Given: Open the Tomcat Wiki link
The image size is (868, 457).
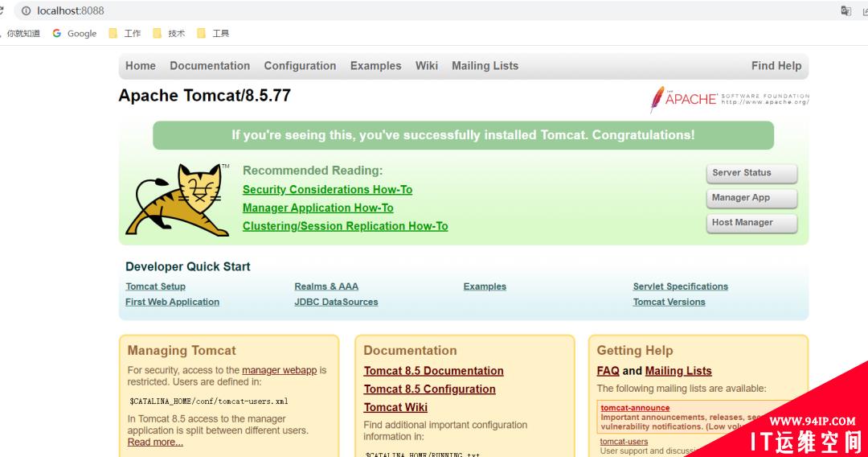Looking at the screenshot, I should (395, 408).
